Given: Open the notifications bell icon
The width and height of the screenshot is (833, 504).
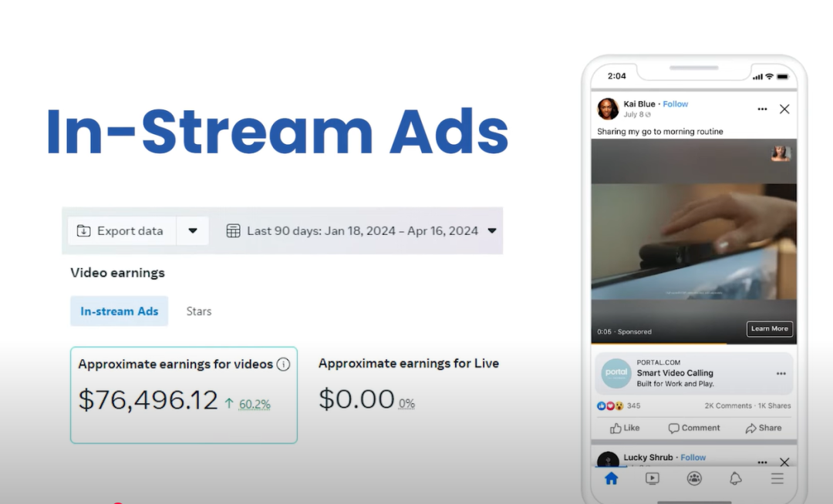Looking at the screenshot, I should (736, 479).
